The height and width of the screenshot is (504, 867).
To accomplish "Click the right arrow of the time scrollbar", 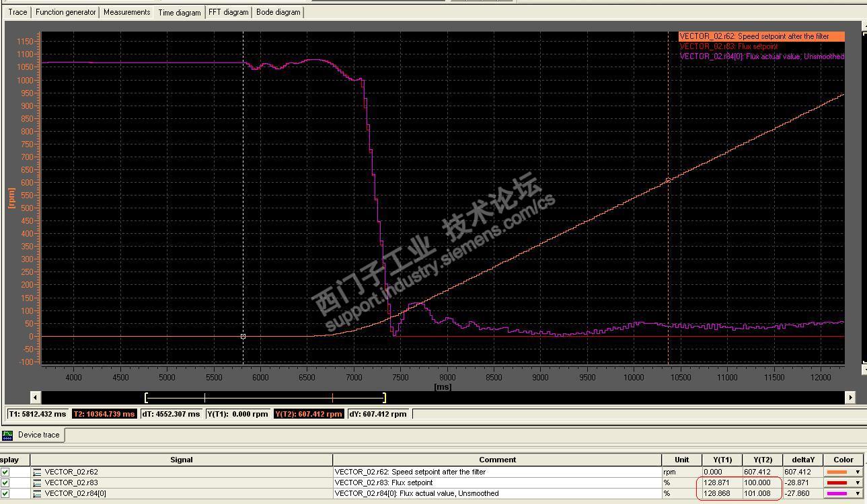I will pos(850,397).
